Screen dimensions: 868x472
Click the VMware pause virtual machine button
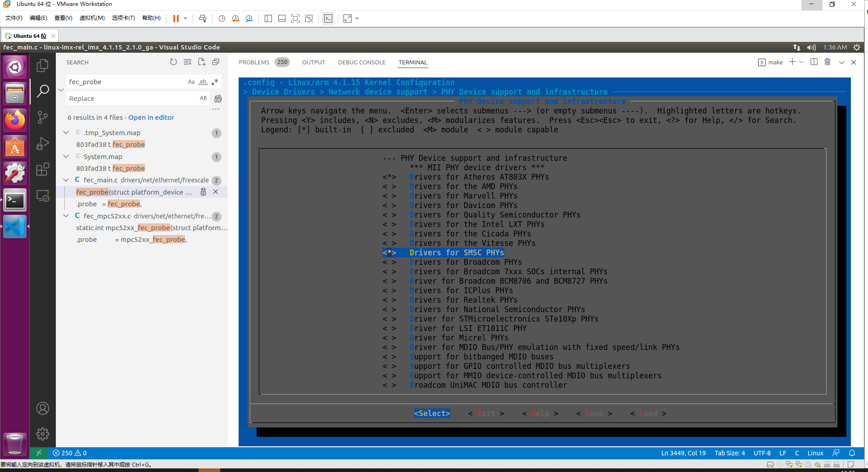click(176, 18)
